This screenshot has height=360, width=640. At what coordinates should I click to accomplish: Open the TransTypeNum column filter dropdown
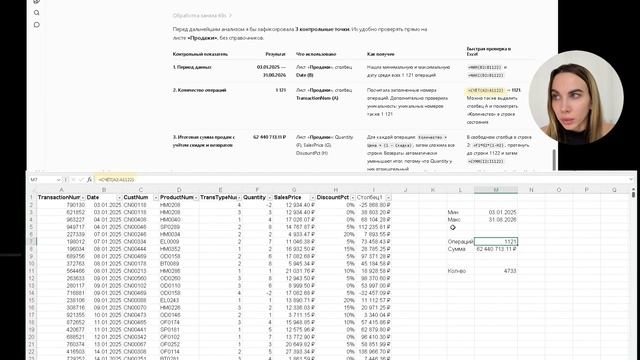pos(239,198)
